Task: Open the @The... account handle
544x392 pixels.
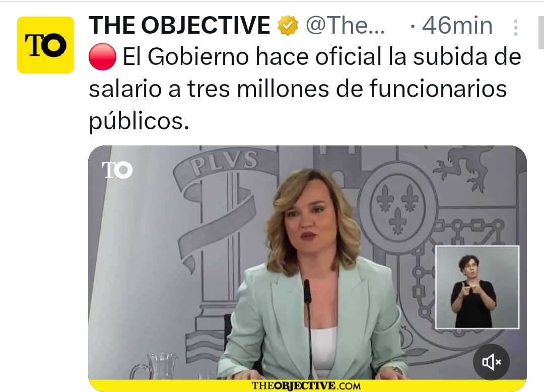Action: (x=345, y=26)
